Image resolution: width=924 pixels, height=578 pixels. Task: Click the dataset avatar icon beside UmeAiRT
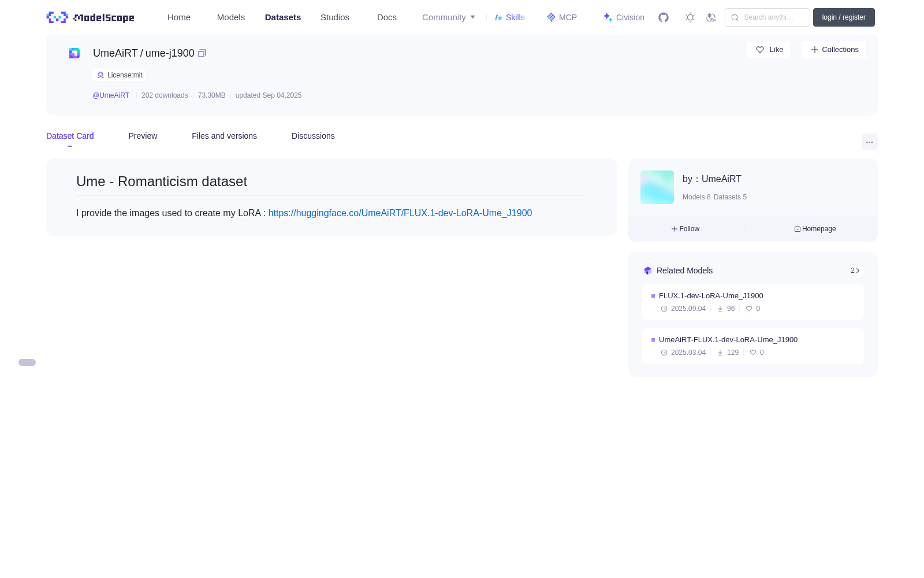click(74, 53)
